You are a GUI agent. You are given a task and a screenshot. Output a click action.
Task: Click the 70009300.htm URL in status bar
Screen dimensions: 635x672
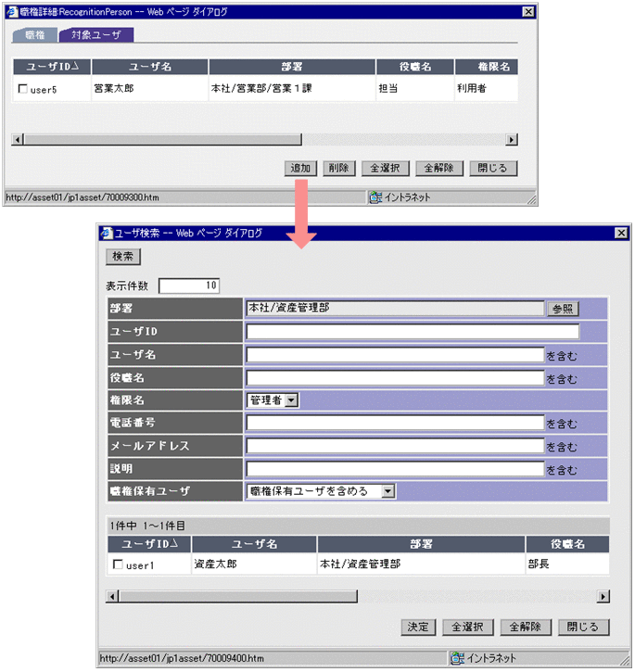click(x=83, y=197)
